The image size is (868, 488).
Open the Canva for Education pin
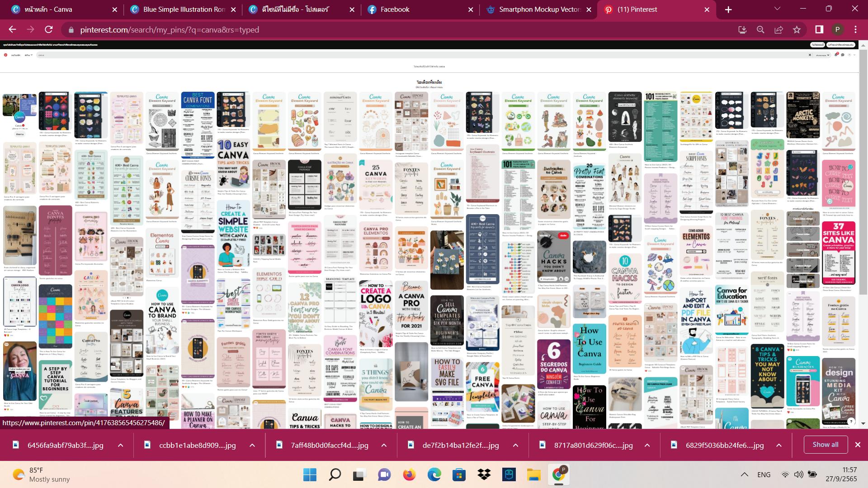point(731,310)
